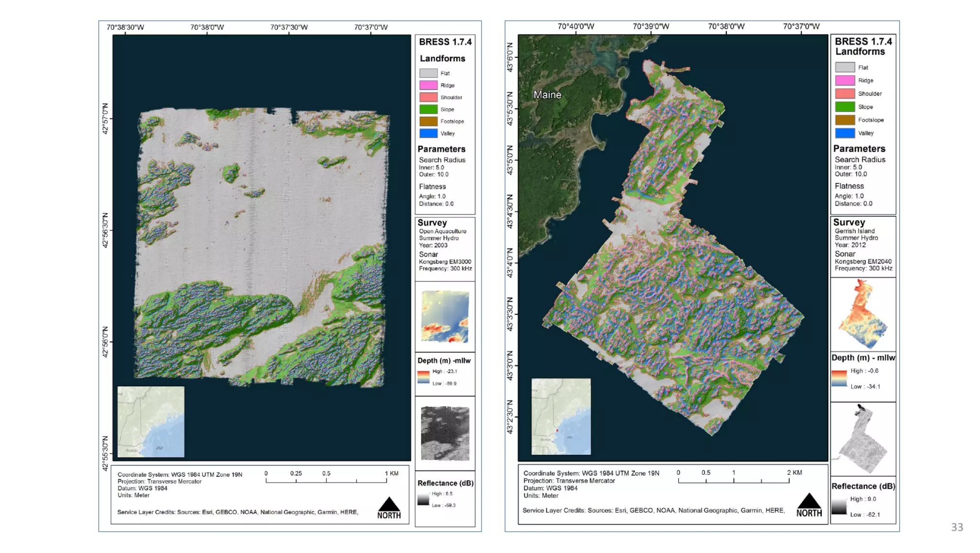Click the left map's Ridge legend swatch
980x553 pixels.
pos(428,85)
